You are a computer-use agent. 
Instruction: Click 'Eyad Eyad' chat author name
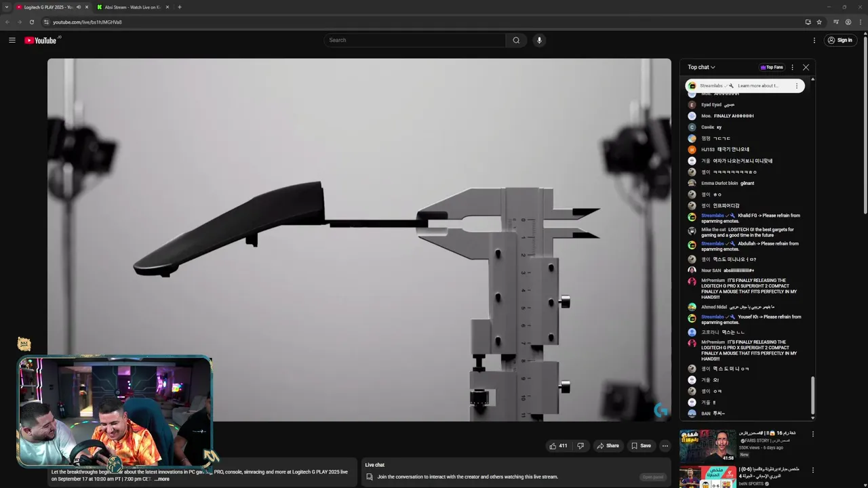(x=711, y=105)
